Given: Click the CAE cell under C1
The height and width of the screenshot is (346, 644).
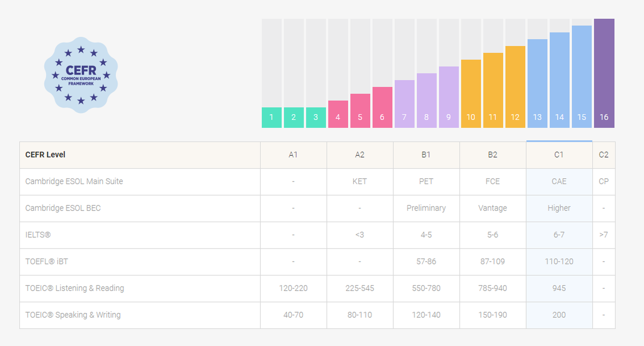Looking at the screenshot, I should coord(559,181).
